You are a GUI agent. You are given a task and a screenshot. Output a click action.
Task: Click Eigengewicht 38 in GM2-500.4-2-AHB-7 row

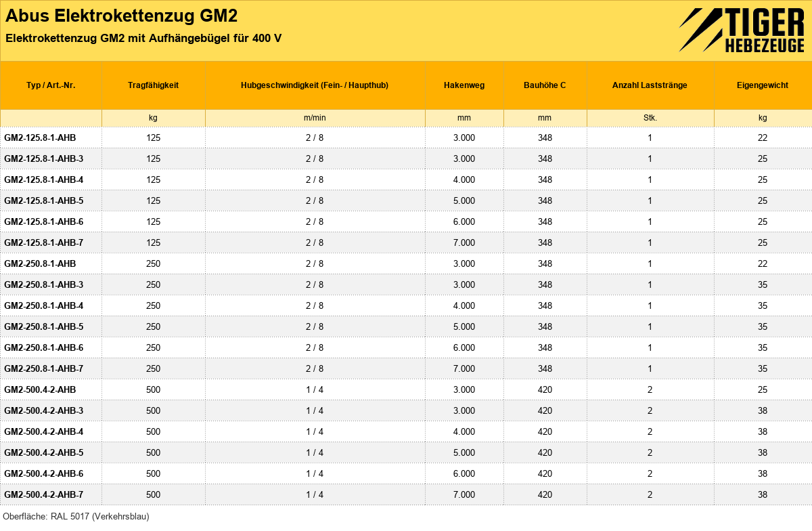[763, 494]
